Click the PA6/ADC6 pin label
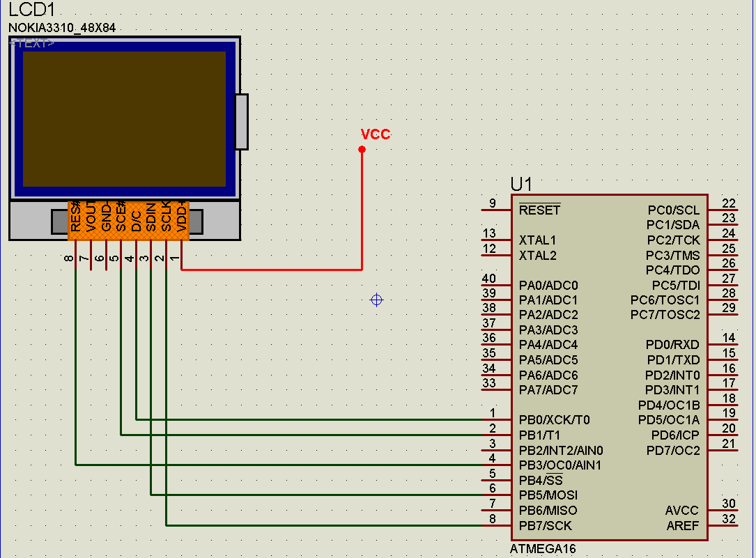The image size is (756, 558). [x=548, y=375]
